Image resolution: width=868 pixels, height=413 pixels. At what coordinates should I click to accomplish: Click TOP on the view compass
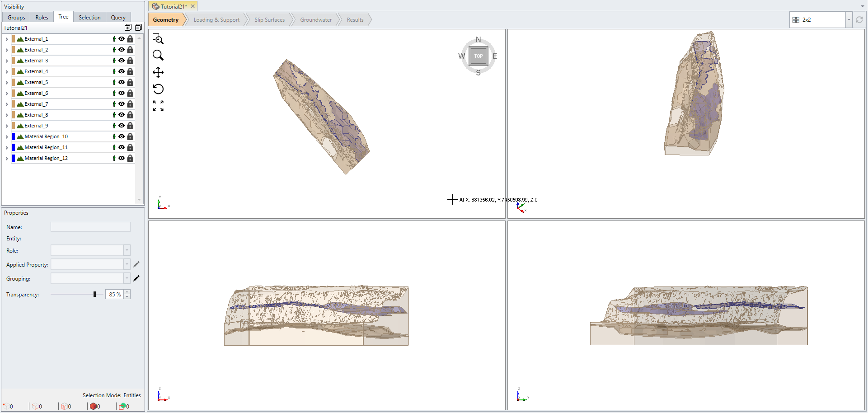pyautogui.click(x=478, y=56)
